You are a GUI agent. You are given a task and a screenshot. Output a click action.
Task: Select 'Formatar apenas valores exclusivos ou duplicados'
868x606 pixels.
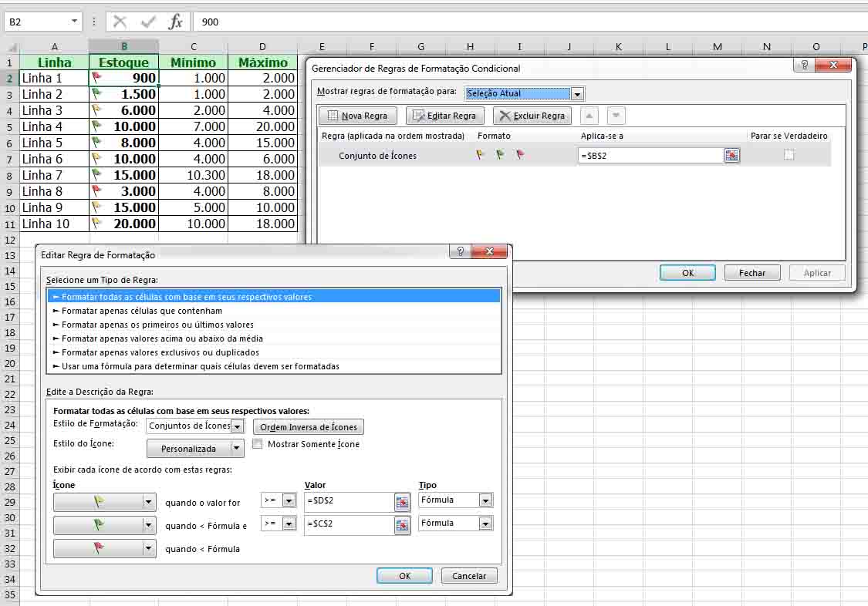(x=274, y=352)
